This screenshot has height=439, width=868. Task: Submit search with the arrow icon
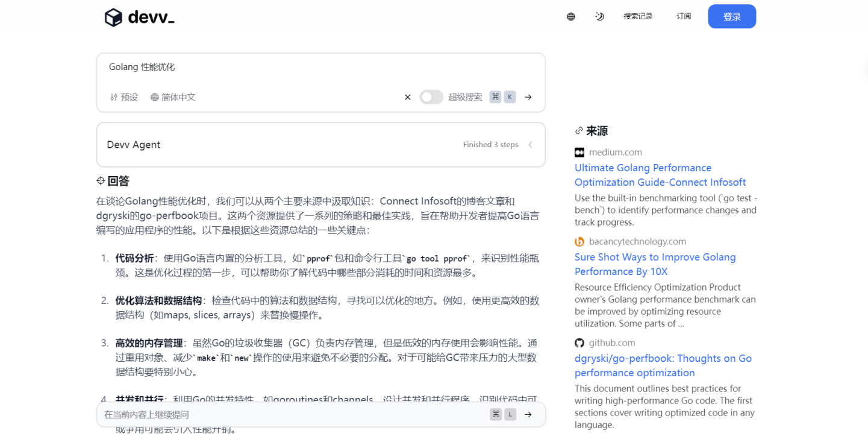(528, 97)
